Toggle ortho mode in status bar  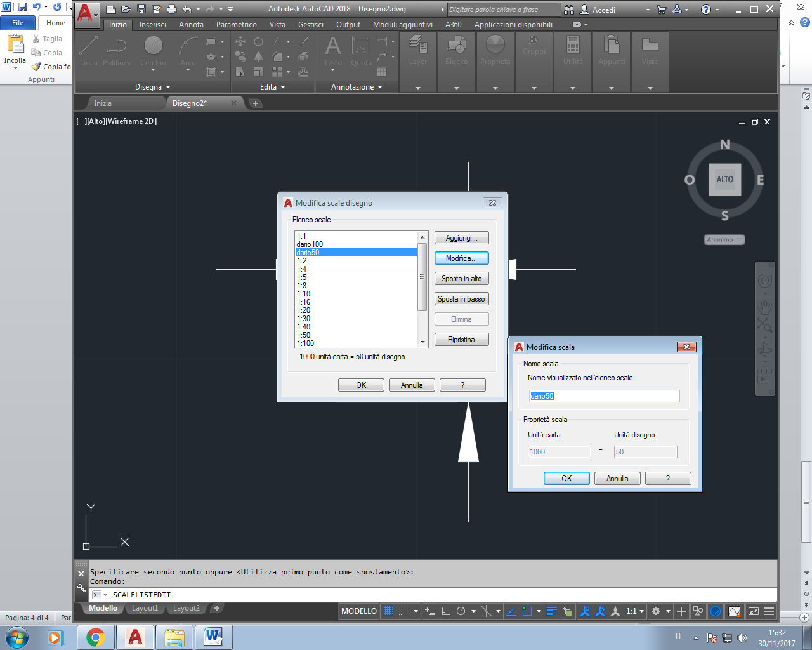(446, 611)
